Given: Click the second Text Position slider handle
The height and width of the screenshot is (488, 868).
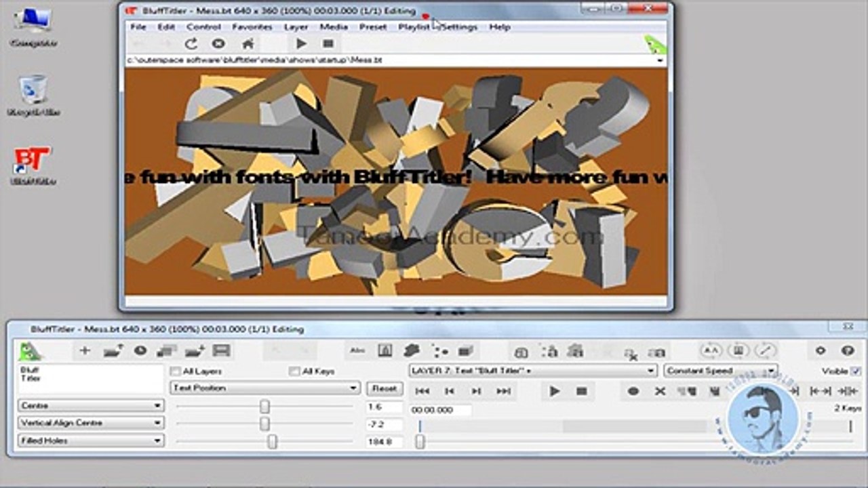Looking at the screenshot, I should click(264, 424).
